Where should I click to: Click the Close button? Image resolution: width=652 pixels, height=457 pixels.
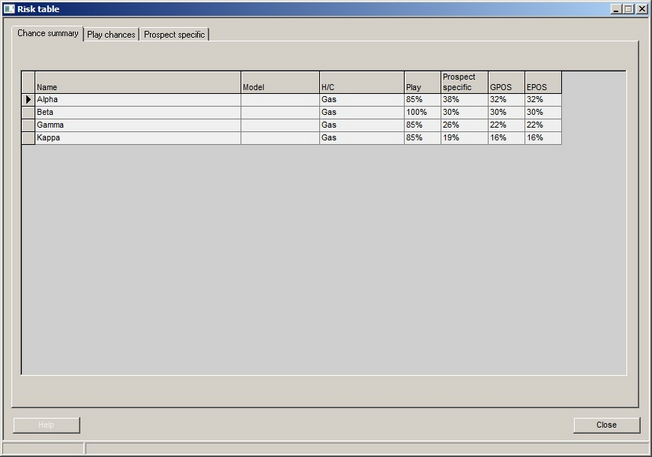(606, 425)
